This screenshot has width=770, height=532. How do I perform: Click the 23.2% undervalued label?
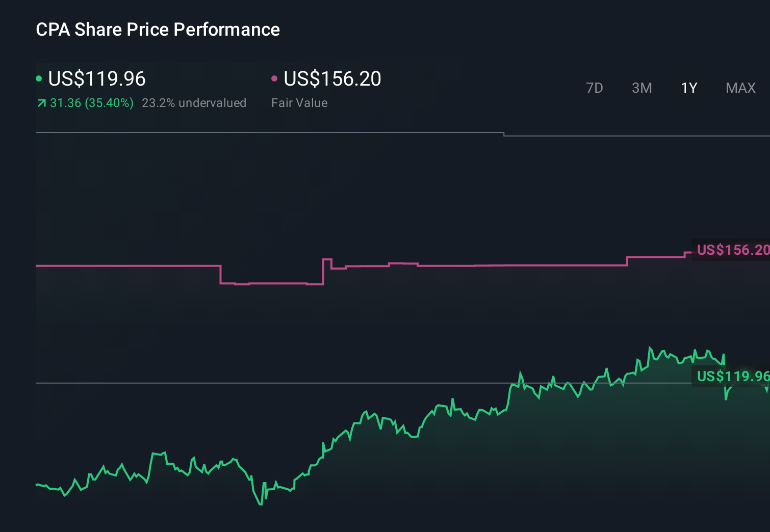(194, 103)
